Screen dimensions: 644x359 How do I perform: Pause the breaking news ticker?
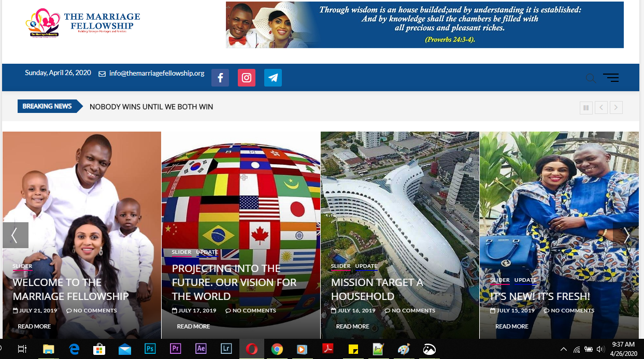[586, 108]
